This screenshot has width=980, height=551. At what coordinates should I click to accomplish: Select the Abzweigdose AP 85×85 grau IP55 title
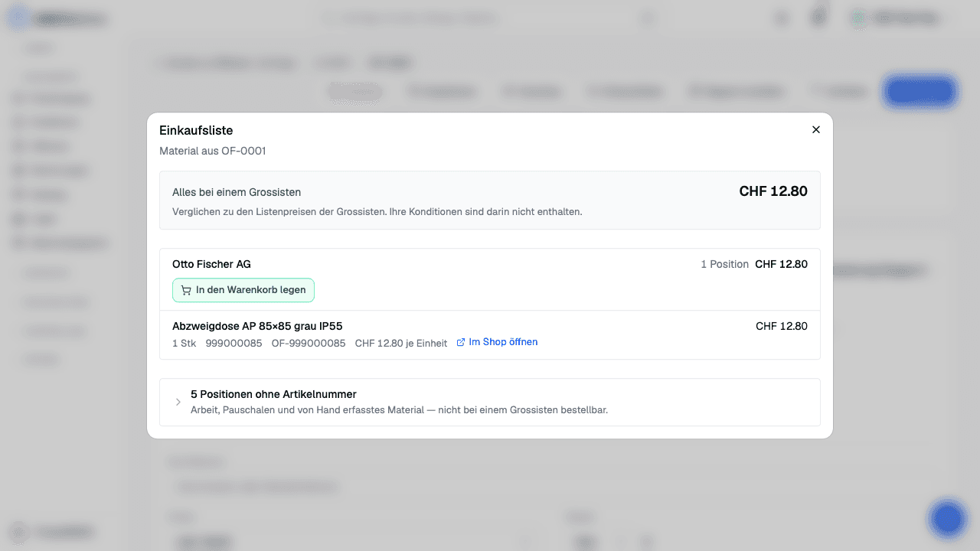[257, 326]
